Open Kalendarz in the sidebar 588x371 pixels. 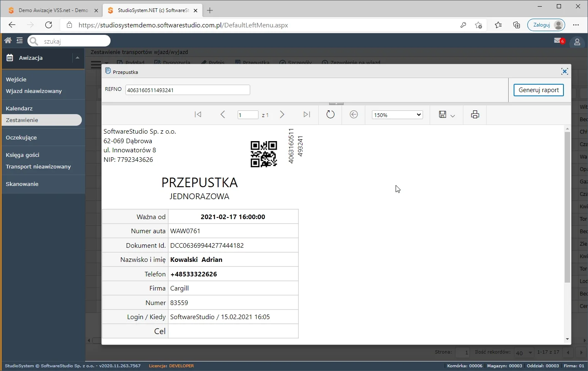tap(19, 108)
